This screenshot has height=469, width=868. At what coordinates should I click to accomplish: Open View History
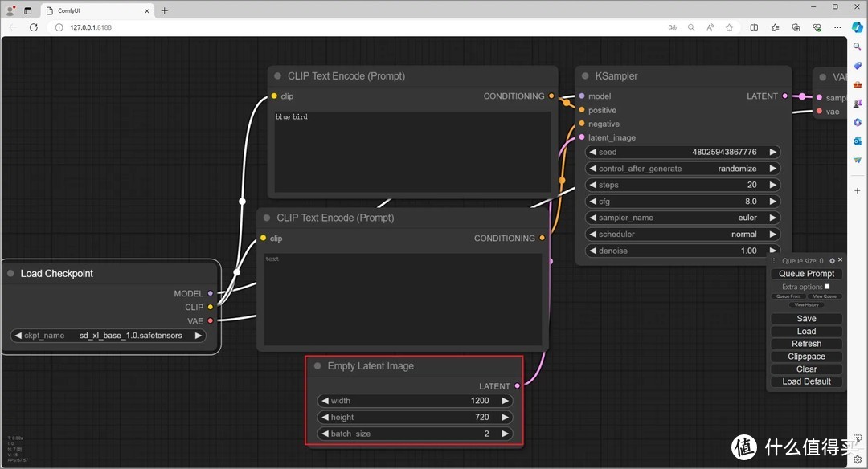[806, 304]
